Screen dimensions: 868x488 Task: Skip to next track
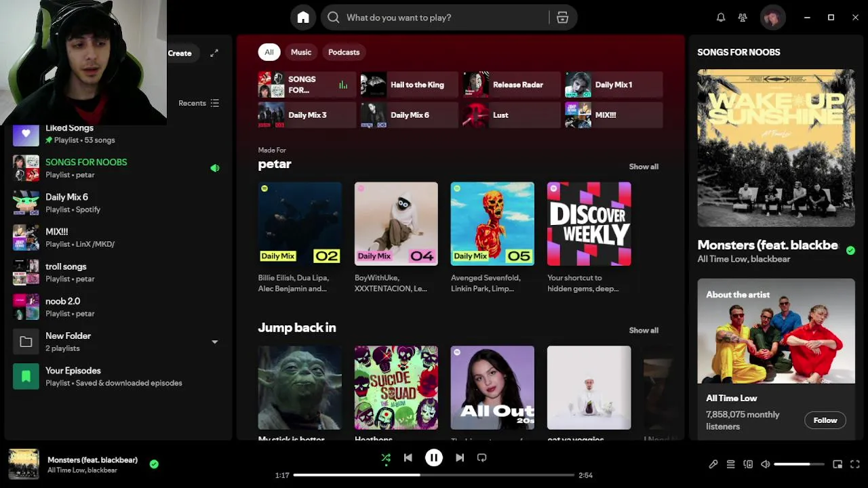pyautogui.click(x=460, y=457)
